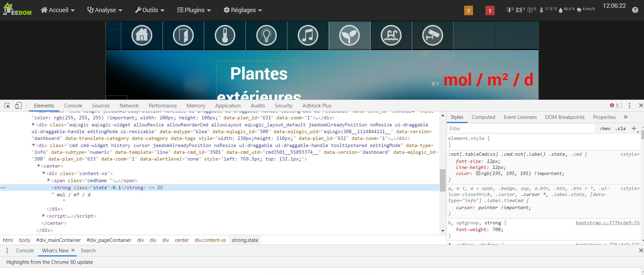Click the help question mark icon
Viewport: 644px width, 275px height.
(635, 10)
